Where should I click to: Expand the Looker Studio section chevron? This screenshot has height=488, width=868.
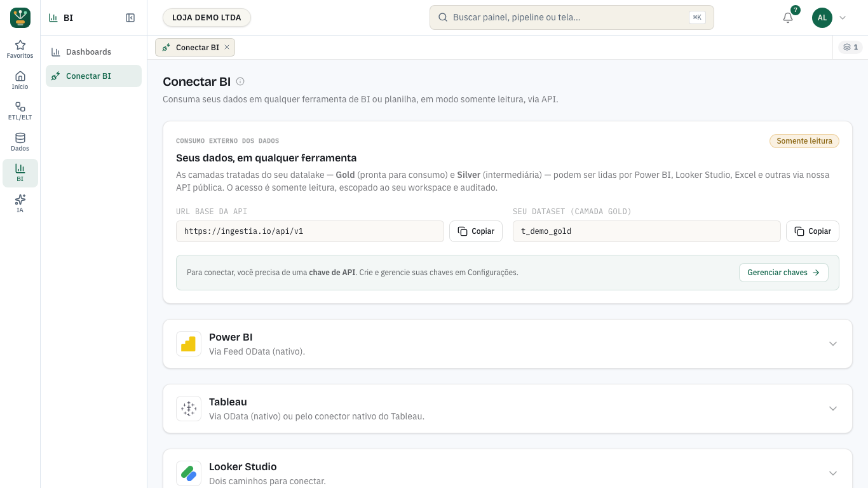point(833,473)
